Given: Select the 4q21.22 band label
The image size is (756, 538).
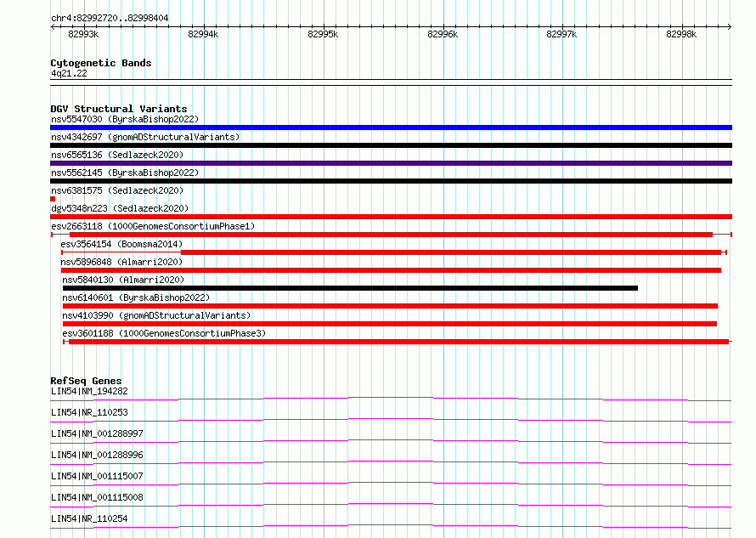Looking at the screenshot, I should pyautogui.click(x=69, y=73).
